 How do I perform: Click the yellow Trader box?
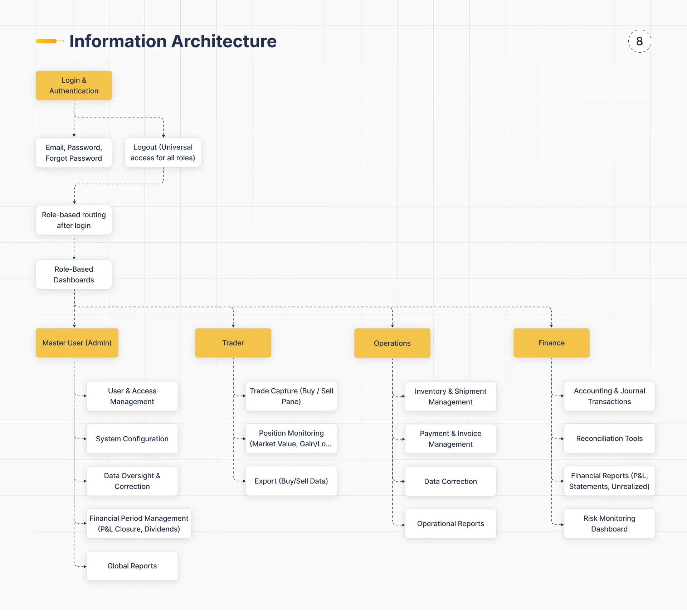[x=233, y=343]
